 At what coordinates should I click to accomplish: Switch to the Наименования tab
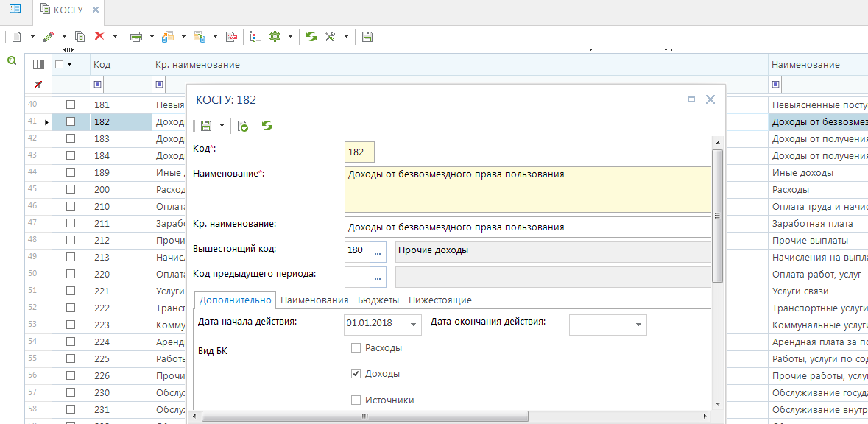pyautogui.click(x=314, y=300)
